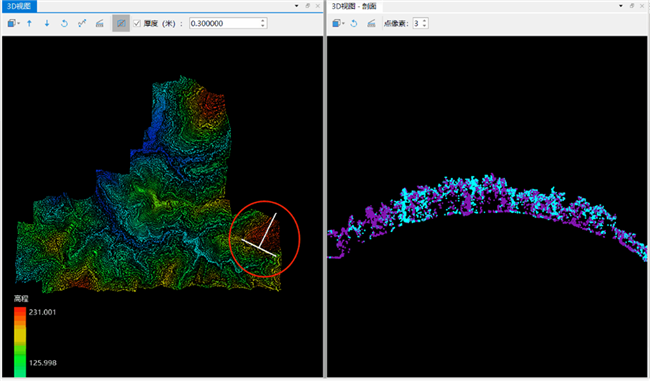Open left panel's tab list dropdown arrow
The width and height of the screenshot is (650, 381).
pos(296,6)
